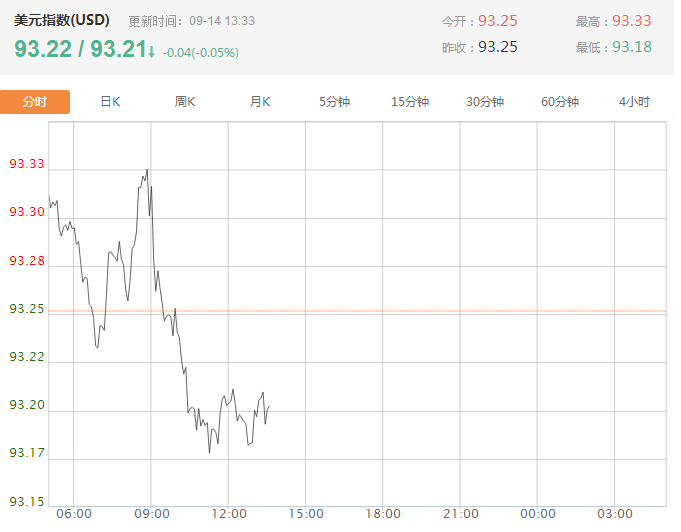
Task: Click the 93.33 y-axis label
Action: point(27,164)
